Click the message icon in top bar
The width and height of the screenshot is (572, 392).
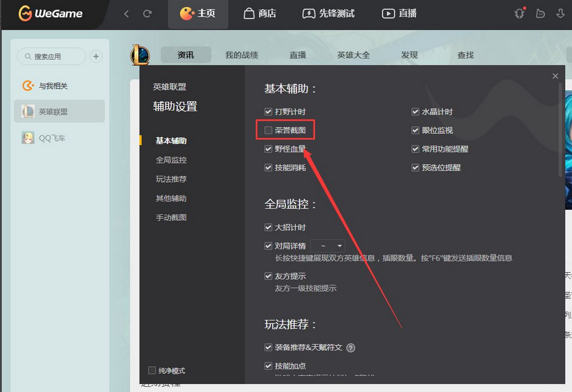[541, 14]
